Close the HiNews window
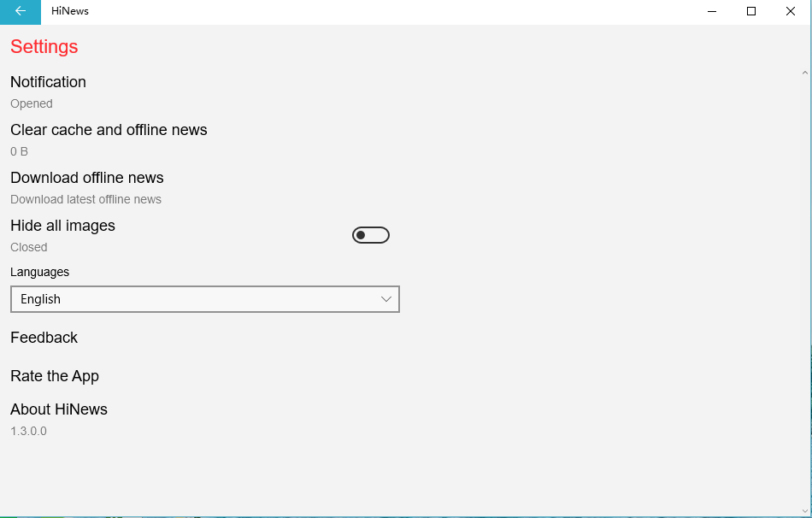812x518 pixels. click(x=791, y=11)
